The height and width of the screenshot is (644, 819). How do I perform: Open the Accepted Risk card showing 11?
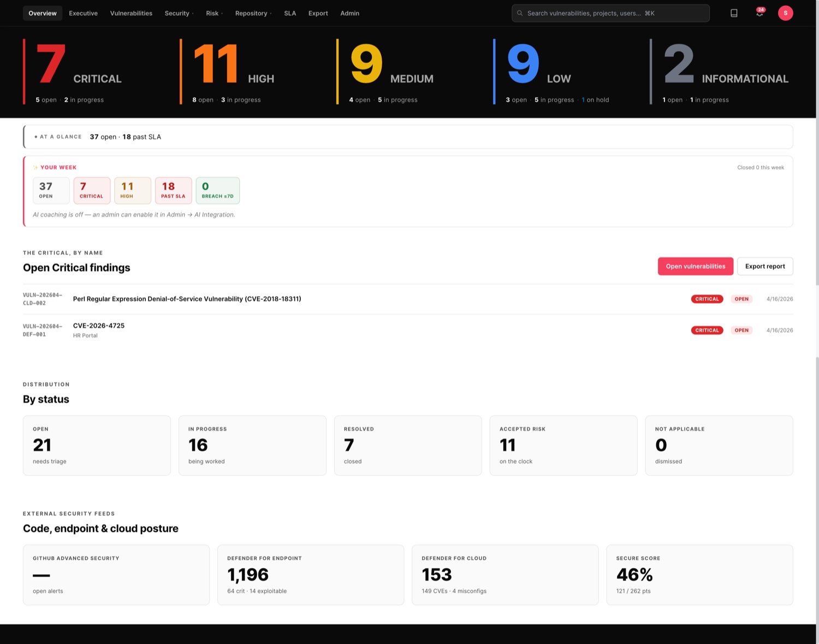click(x=563, y=445)
